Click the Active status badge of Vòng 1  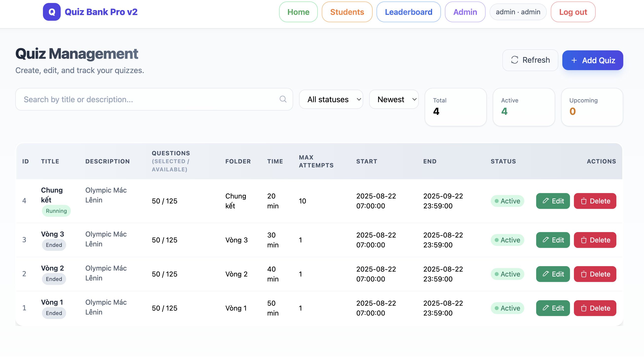507,308
